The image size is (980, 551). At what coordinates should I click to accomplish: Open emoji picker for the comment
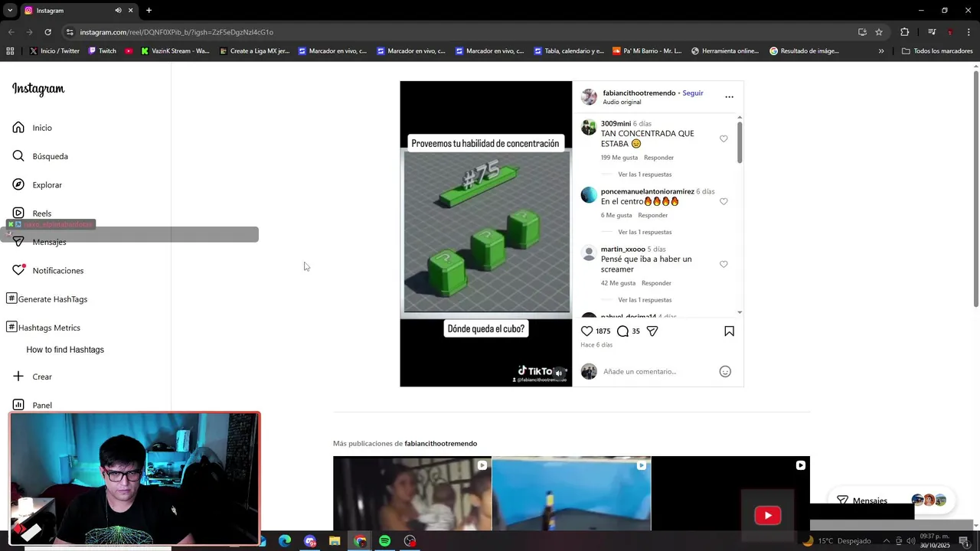725,371
